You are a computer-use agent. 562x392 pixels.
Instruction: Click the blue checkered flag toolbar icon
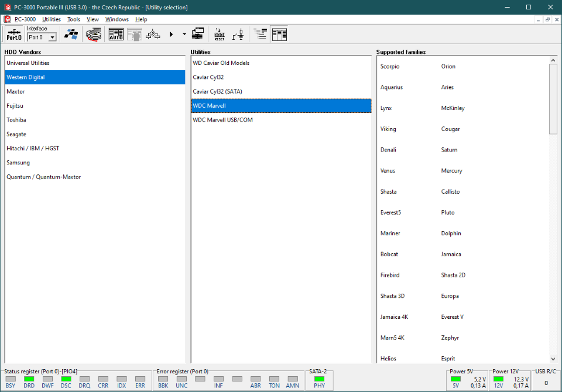coord(71,35)
